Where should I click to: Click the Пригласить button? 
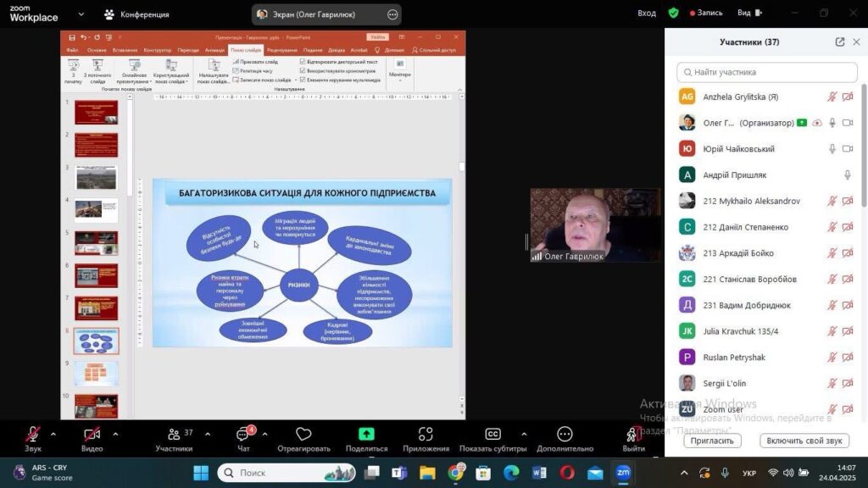712,441
